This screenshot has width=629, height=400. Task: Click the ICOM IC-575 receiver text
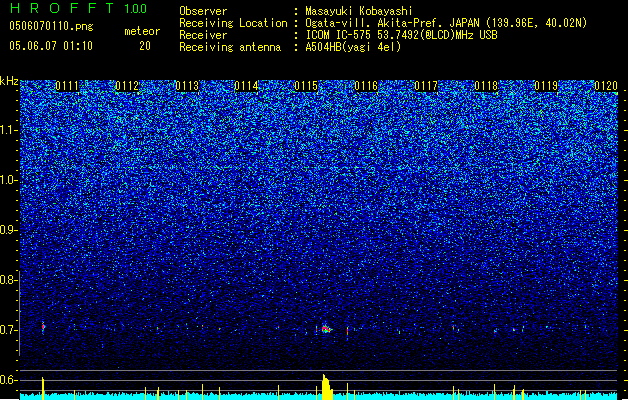click(x=401, y=35)
